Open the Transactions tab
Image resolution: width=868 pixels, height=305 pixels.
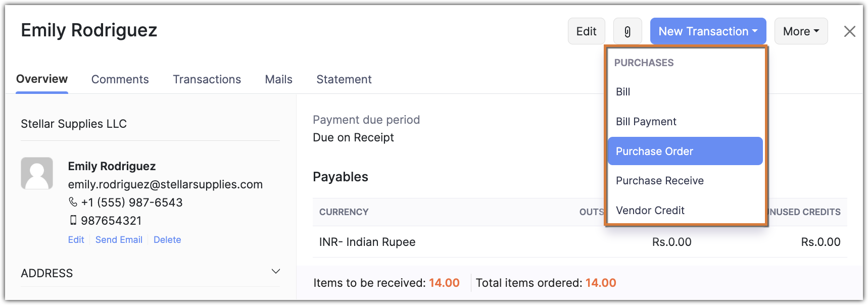pos(207,79)
